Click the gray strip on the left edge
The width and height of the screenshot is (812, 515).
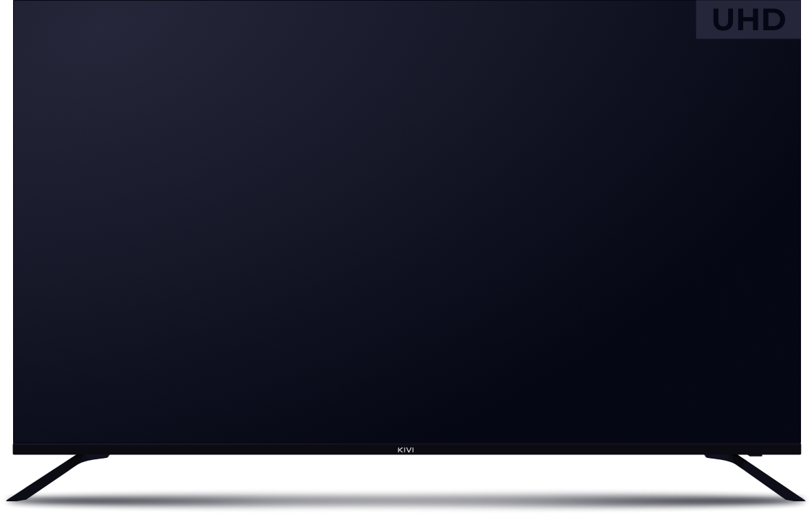pos(6,220)
